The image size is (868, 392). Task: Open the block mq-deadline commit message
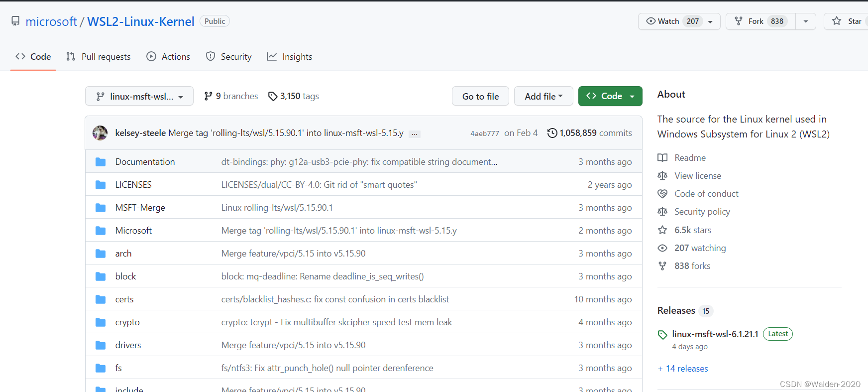(323, 276)
